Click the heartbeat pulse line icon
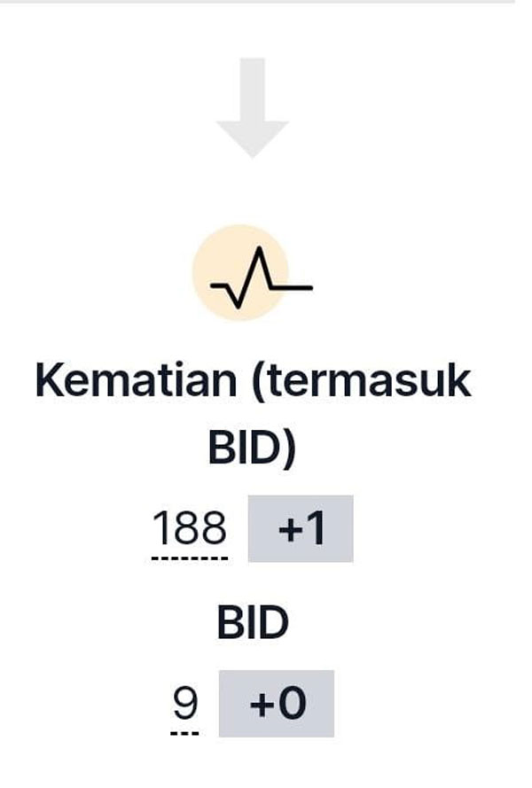 [x=262, y=277]
